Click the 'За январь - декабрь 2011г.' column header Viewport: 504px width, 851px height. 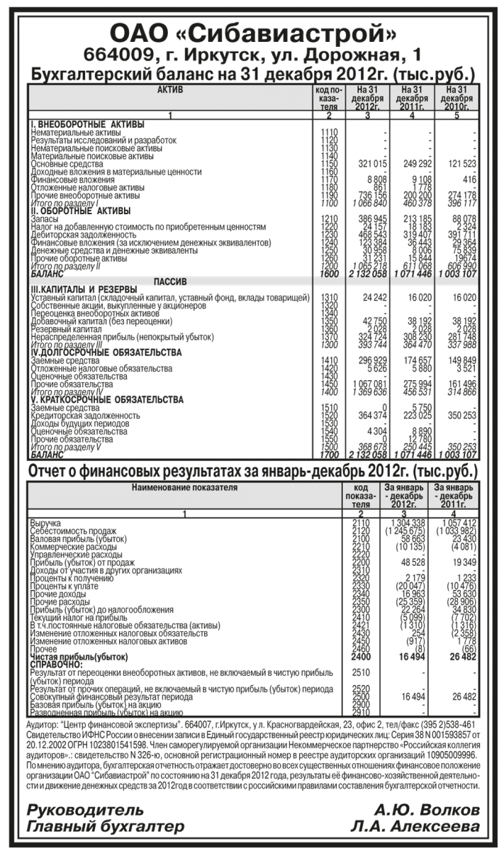click(454, 495)
